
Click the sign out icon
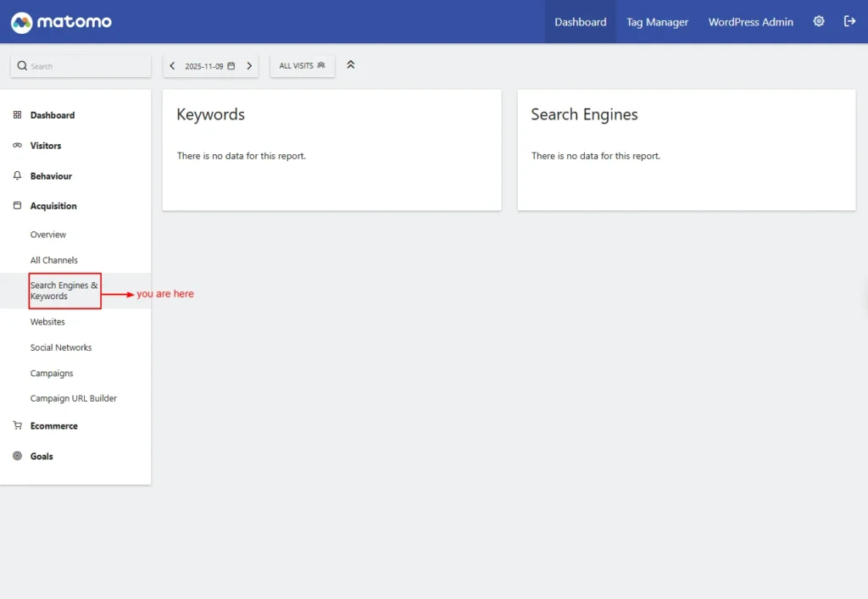[849, 21]
